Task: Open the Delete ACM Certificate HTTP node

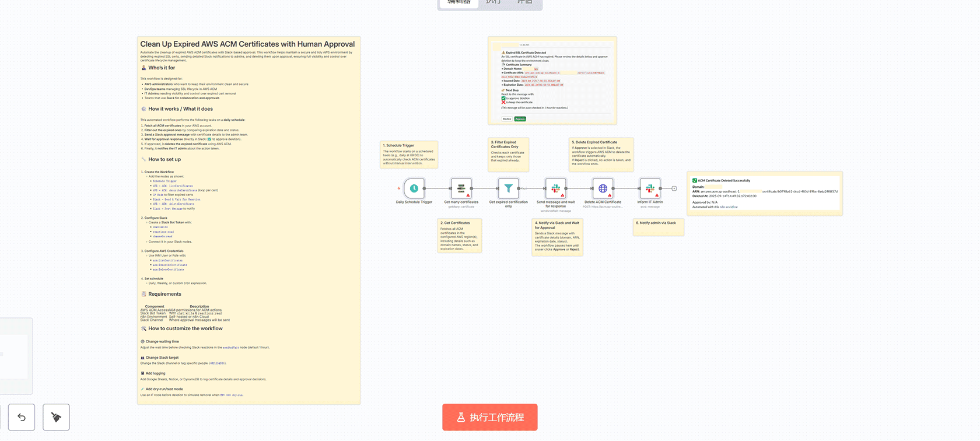Action: pyautogui.click(x=603, y=188)
